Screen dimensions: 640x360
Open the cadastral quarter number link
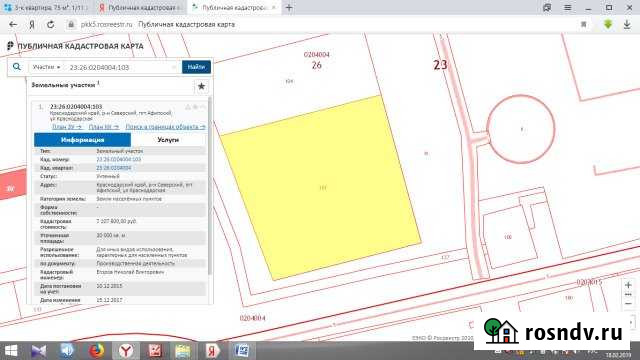113,168
